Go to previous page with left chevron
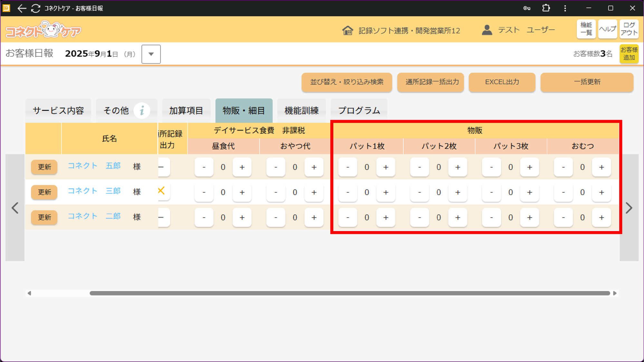The image size is (644, 362). (x=15, y=208)
